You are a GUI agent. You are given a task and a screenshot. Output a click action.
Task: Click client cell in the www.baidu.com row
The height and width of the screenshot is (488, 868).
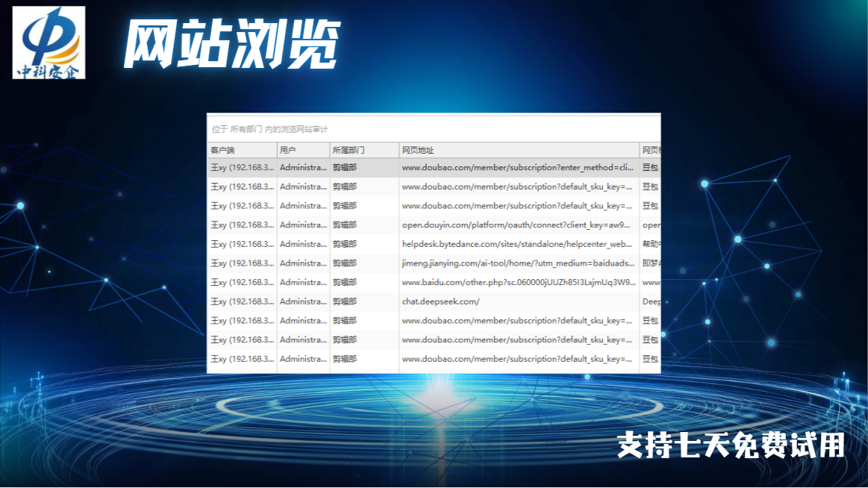click(243, 282)
